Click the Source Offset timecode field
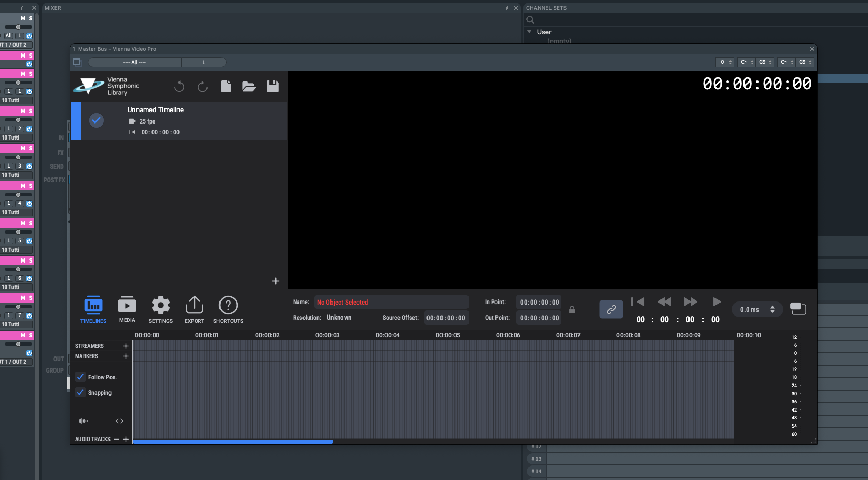 (446, 318)
